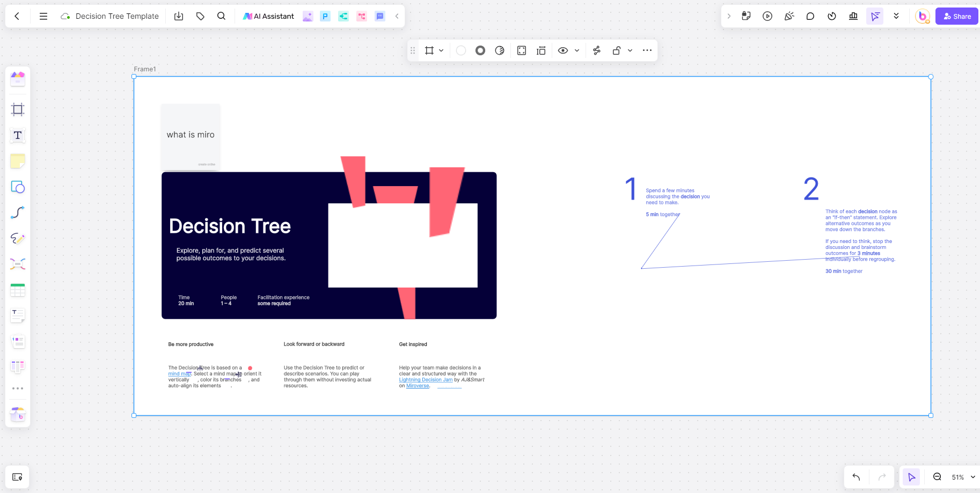
Task: Select the white fill color swatch
Action: [x=461, y=50]
